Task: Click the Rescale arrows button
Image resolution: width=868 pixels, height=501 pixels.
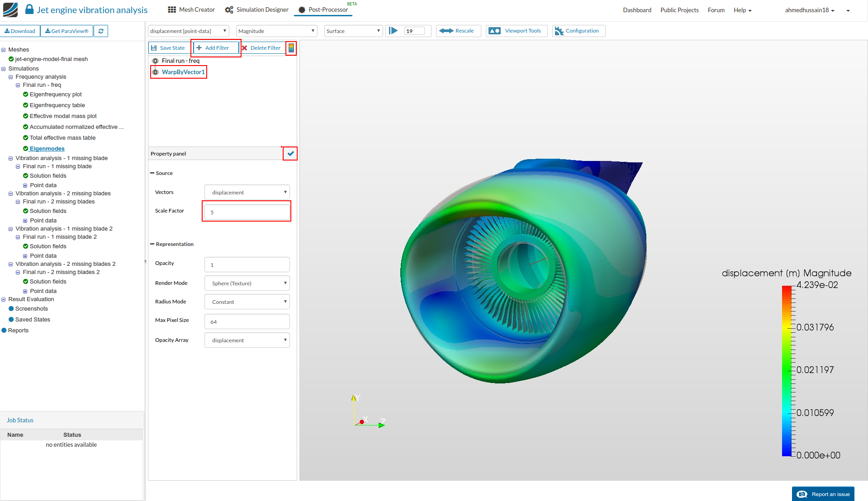Action: tap(458, 31)
